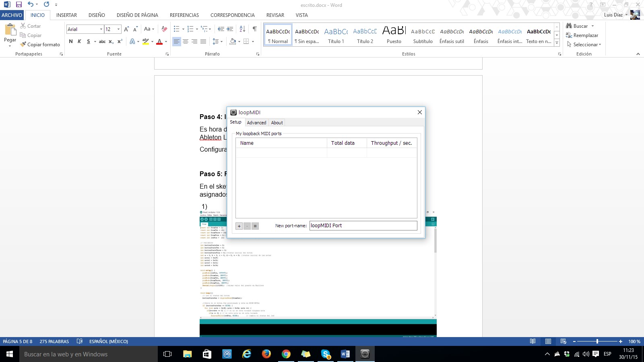Click the Name column header in loopMIDI
Image resolution: width=644 pixels, height=362 pixels.
(281, 143)
